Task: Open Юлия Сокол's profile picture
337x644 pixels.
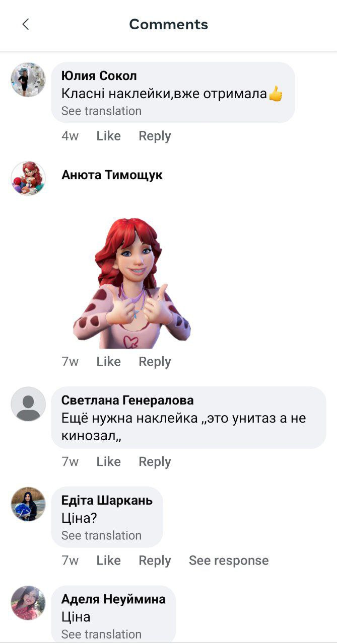Action: pyautogui.click(x=28, y=79)
